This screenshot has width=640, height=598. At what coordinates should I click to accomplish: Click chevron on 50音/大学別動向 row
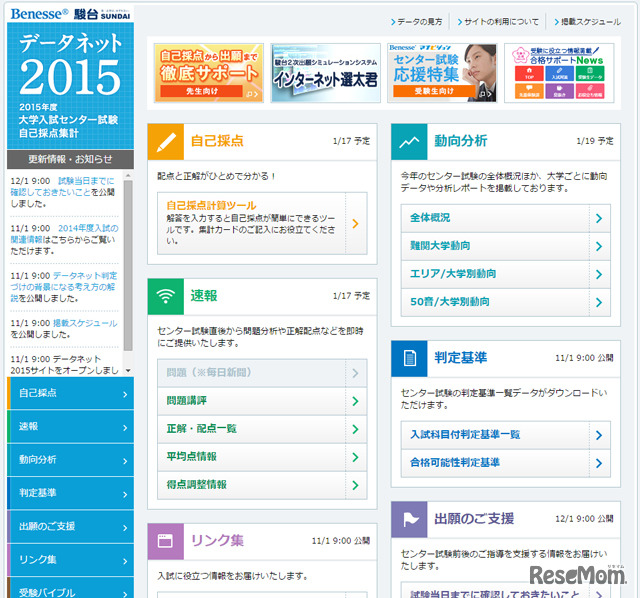pyautogui.click(x=599, y=302)
